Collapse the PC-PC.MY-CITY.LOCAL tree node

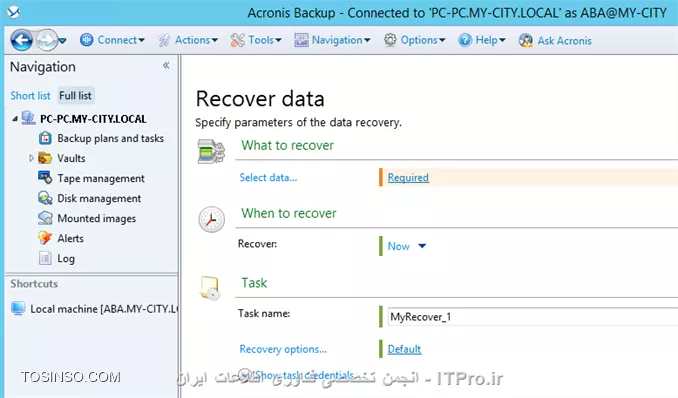tap(15, 119)
